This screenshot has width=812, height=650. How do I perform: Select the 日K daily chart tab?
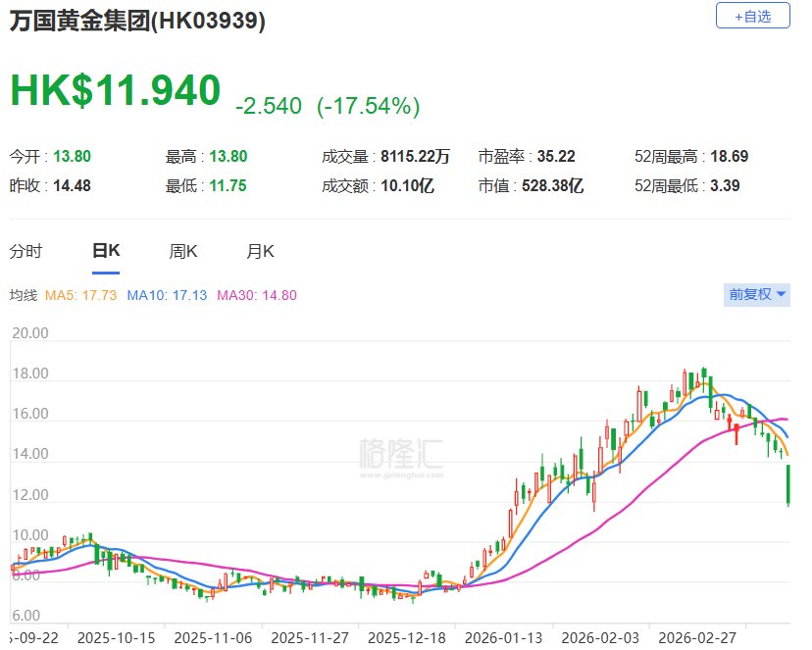106,251
